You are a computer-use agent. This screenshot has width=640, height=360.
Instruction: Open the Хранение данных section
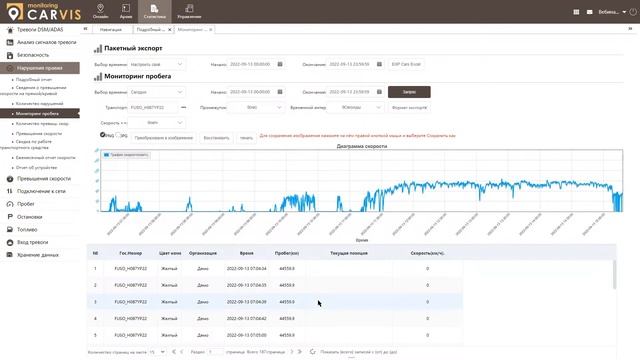[x=38, y=255]
